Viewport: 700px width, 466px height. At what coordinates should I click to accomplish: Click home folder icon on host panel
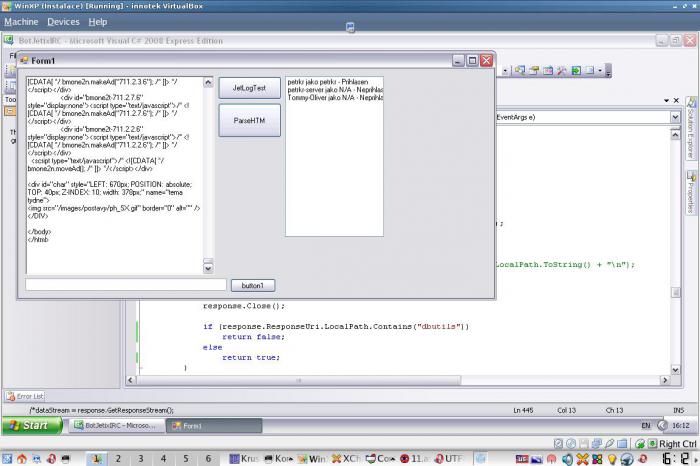click(x=21, y=458)
